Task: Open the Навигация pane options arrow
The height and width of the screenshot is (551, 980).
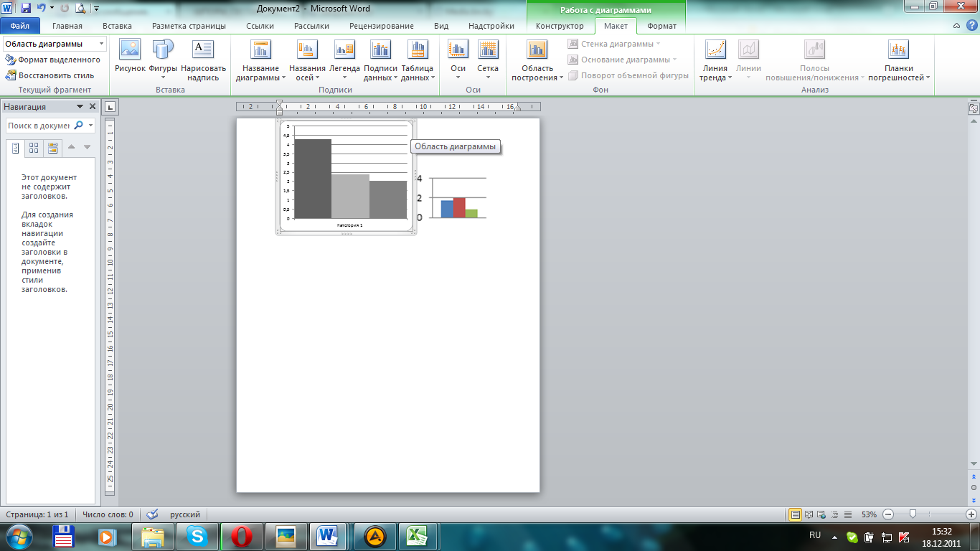Action: (x=80, y=107)
